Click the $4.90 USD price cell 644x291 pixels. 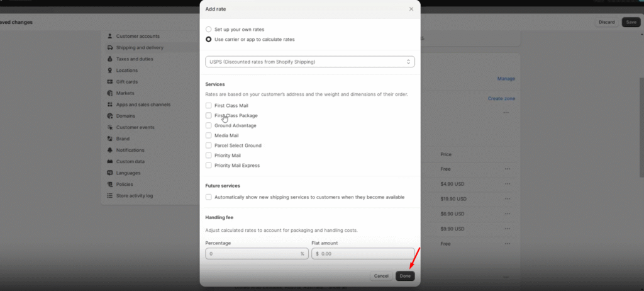[x=452, y=184]
